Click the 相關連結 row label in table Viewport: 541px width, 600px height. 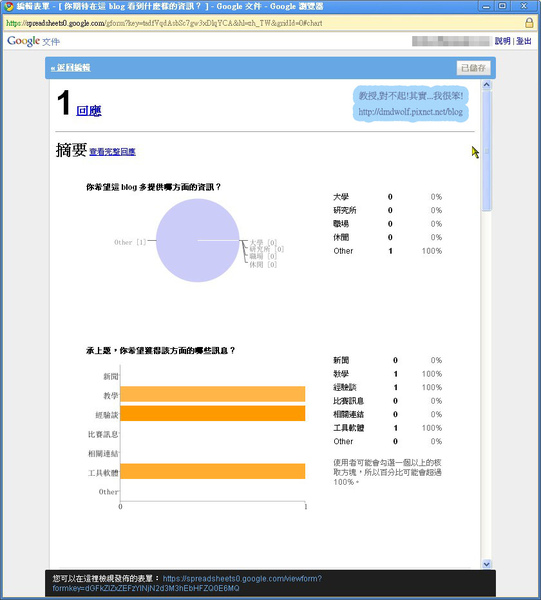(348, 414)
